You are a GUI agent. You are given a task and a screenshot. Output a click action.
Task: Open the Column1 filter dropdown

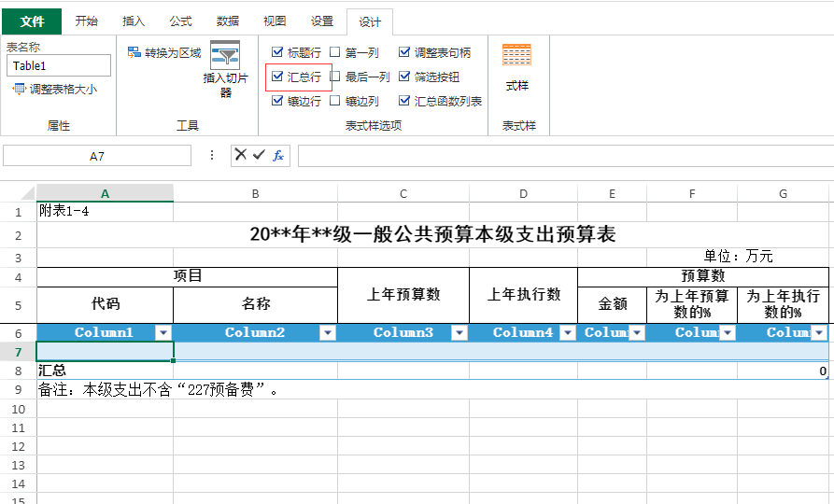163,333
